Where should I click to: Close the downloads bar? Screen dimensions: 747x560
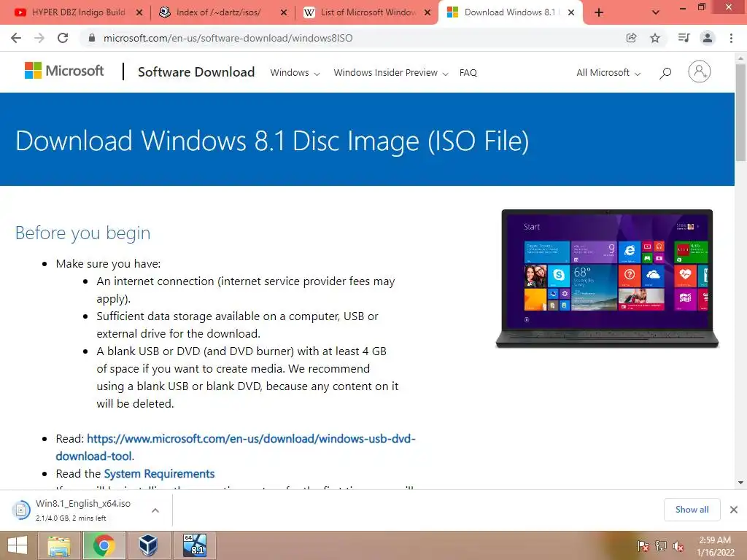734,510
